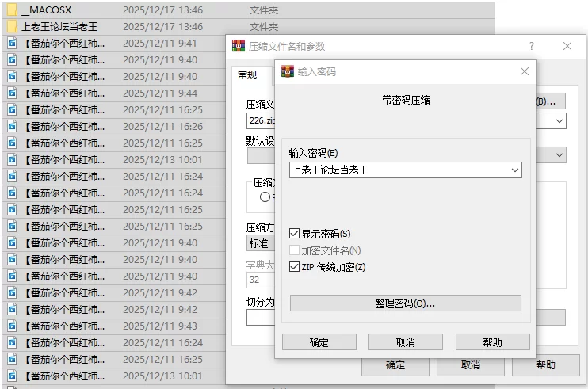Click 取消 in the 压缩文件名和参数 window
The height and width of the screenshot is (389, 588).
[471, 365]
